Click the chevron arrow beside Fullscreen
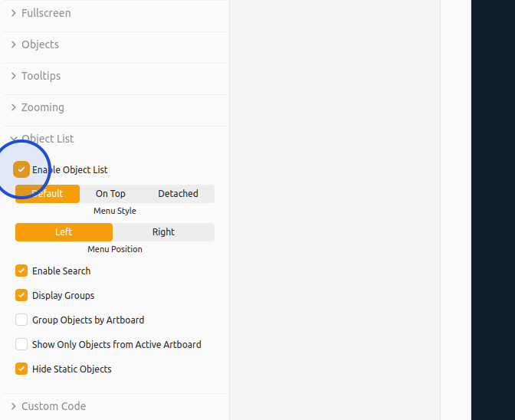Screen dimensions: 515x420 [x=14, y=13]
